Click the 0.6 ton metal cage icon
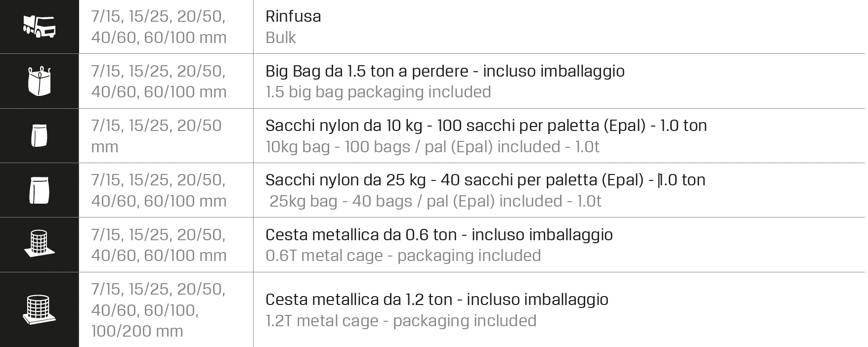The width and height of the screenshot is (868, 347). click(40, 244)
